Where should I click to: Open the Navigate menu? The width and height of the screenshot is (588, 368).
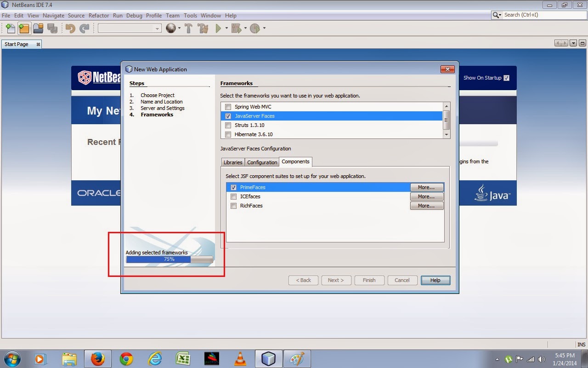[x=53, y=15]
